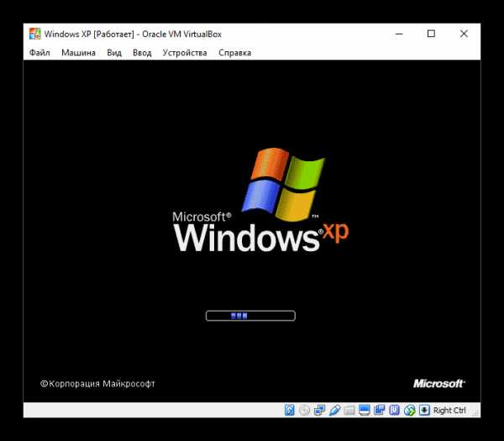The image size is (504, 441).
Task: Open the Файл menu
Action: click(x=39, y=53)
